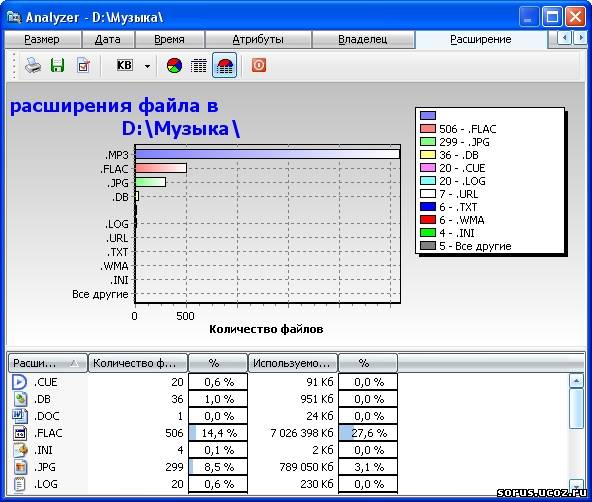Viewport: 592px width, 502px height.
Task: Open the Атрибуты tab
Action: click(x=258, y=39)
